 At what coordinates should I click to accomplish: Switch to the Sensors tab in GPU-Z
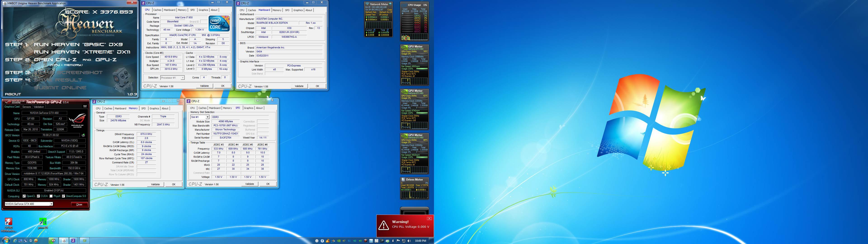[27, 107]
